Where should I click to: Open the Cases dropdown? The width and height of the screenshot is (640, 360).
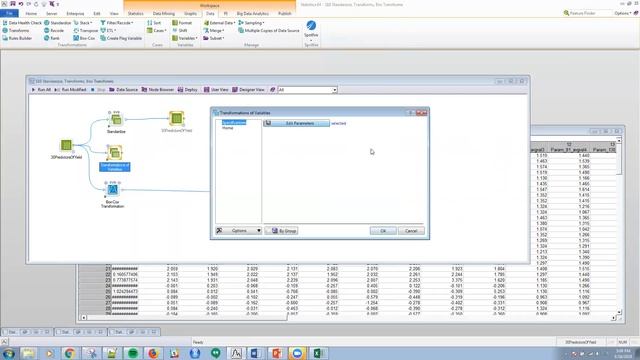[x=156, y=31]
